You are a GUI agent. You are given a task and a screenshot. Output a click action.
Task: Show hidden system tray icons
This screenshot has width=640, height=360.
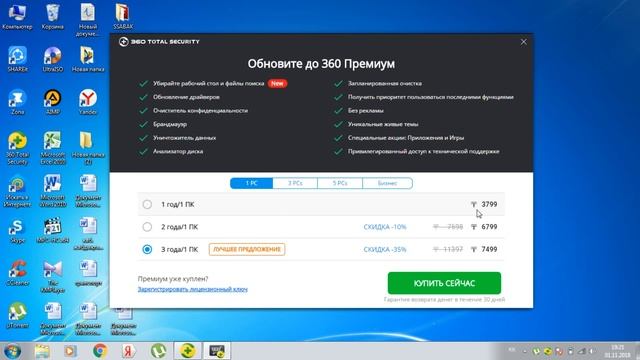[525, 351]
